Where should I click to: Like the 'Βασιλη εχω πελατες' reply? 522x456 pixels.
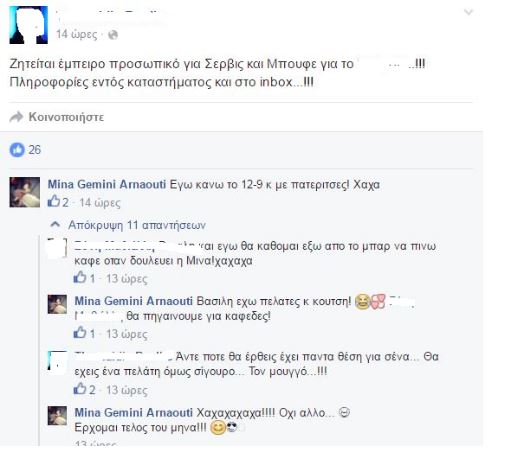pos(80,333)
